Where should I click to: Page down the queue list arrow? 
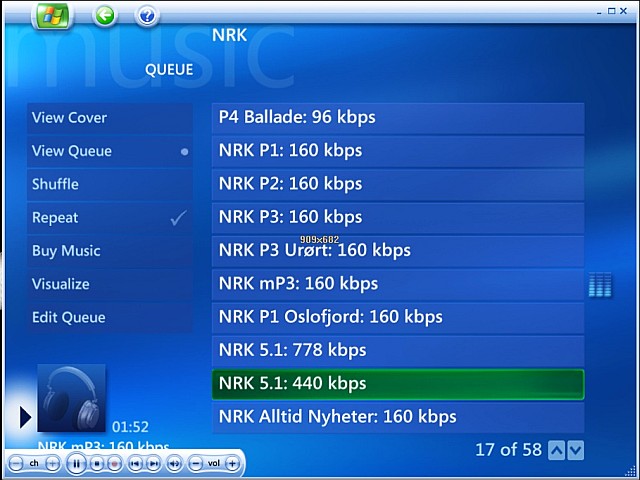576,451
